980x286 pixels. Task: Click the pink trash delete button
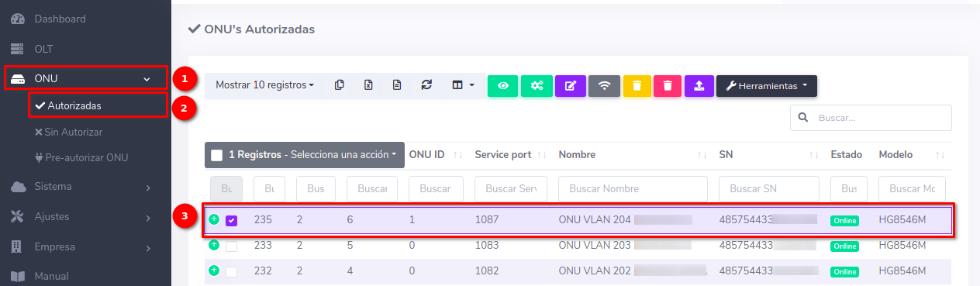pyautogui.click(x=667, y=86)
